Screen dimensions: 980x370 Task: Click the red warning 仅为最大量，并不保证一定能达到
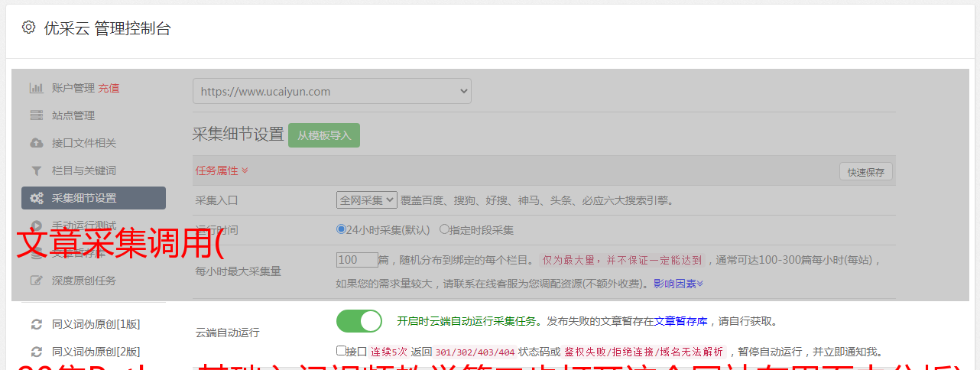pos(623,260)
